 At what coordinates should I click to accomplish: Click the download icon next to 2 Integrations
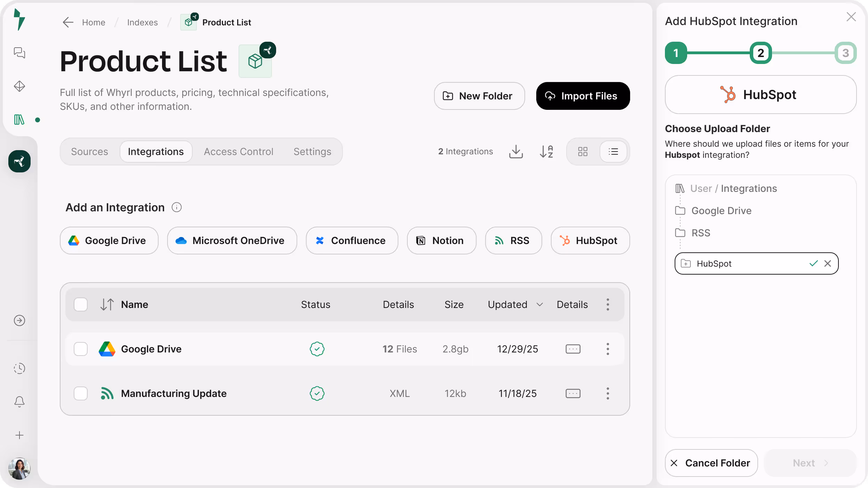(x=515, y=152)
